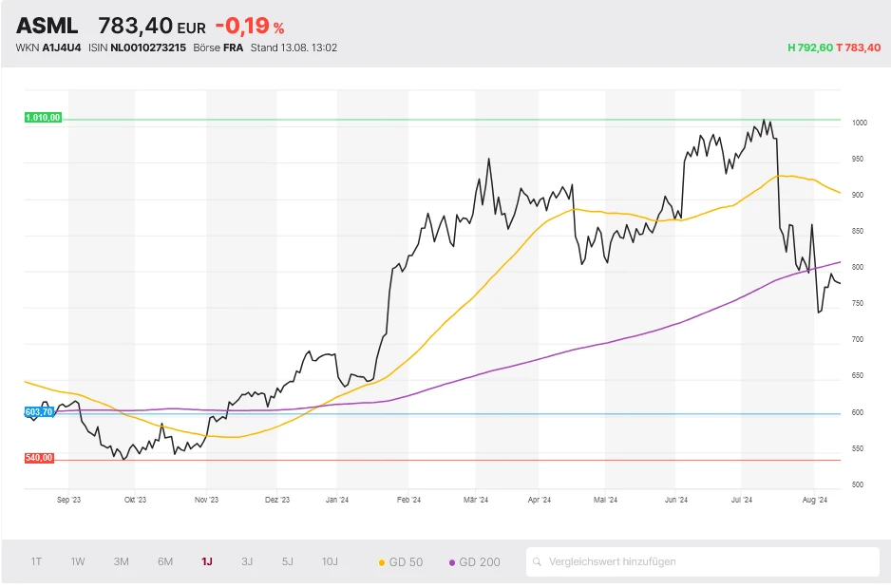
Task: Click the blue 603,70 price marker label
Action: coord(38,412)
